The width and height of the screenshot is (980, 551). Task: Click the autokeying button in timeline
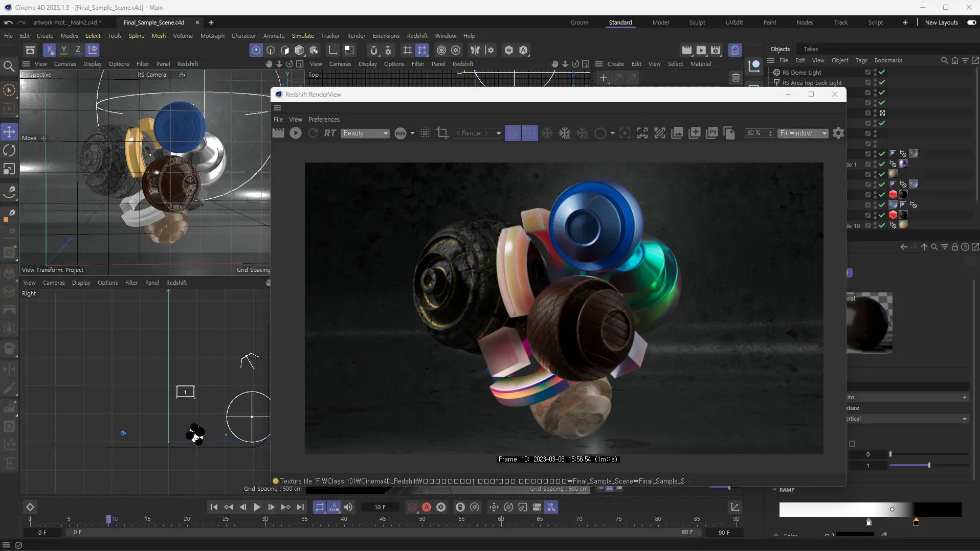[x=426, y=507]
